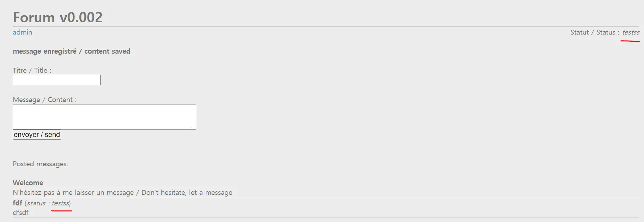This screenshot has width=644, height=222.
Task: Click the Posted messages heading
Action: (40, 164)
